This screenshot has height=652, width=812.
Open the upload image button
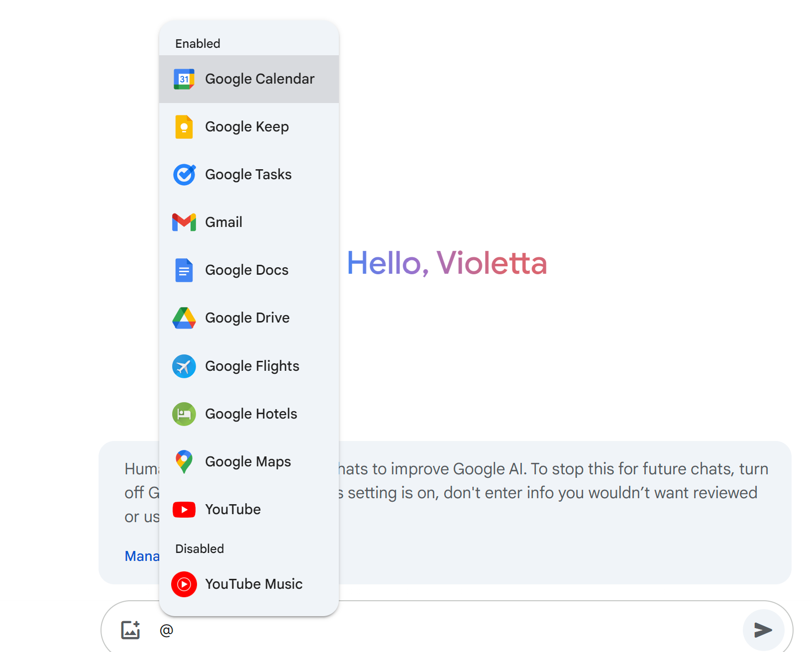coord(131,630)
